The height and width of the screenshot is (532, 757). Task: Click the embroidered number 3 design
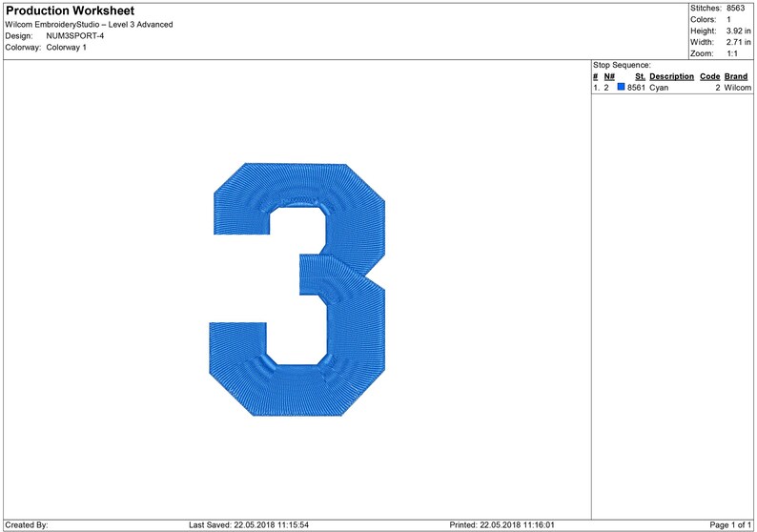click(x=297, y=289)
